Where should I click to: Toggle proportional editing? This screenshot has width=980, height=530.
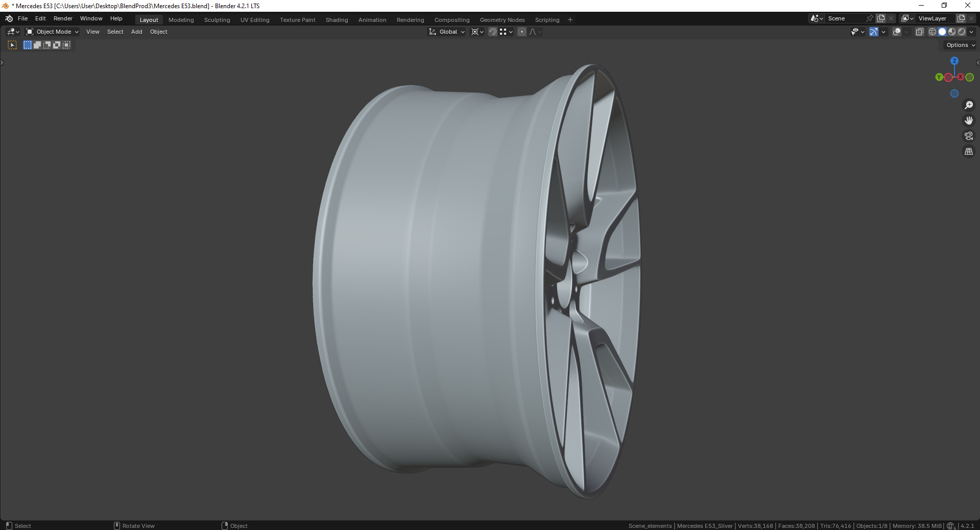coord(522,32)
